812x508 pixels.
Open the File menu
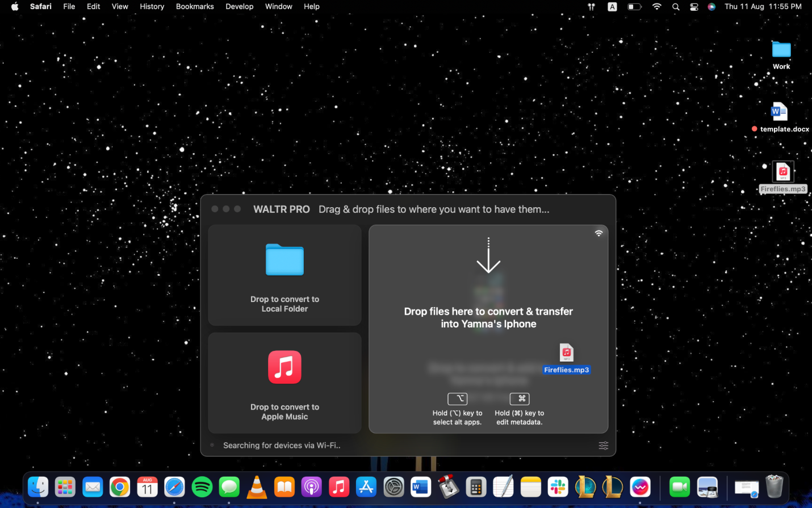(69, 7)
